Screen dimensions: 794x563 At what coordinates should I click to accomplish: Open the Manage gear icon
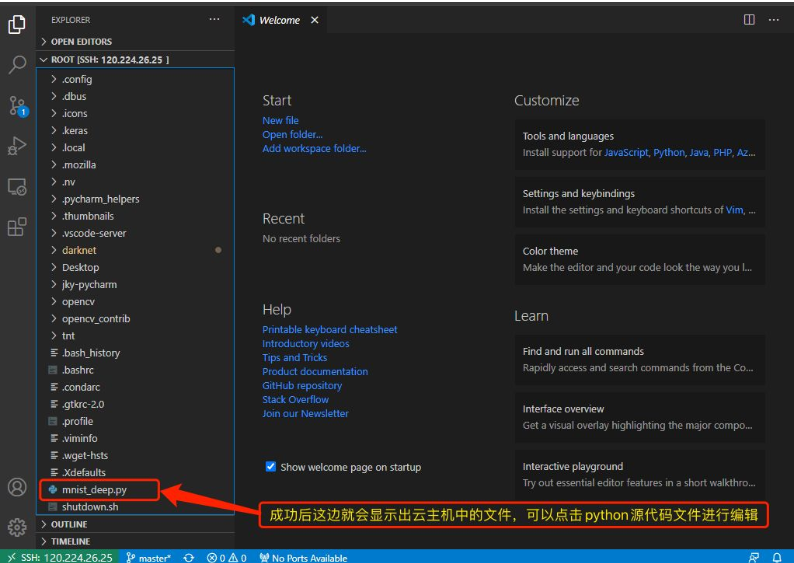[17, 527]
